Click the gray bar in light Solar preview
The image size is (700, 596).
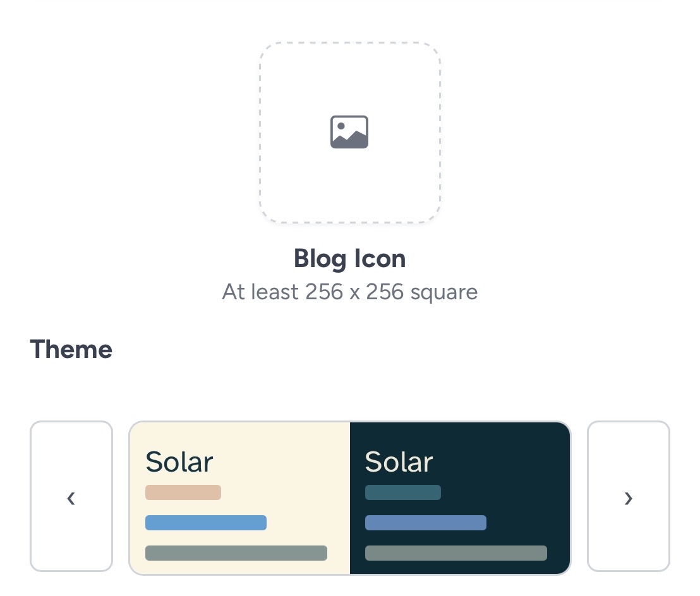(x=236, y=553)
